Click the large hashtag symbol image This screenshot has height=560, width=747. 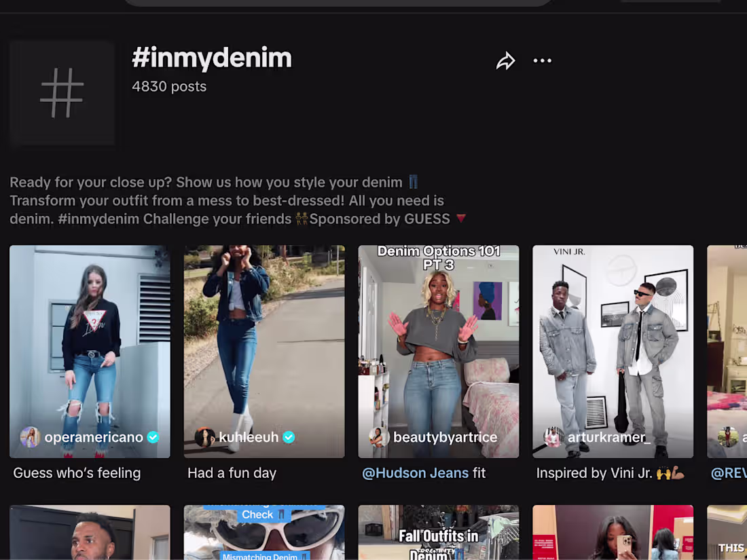(62, 92)
